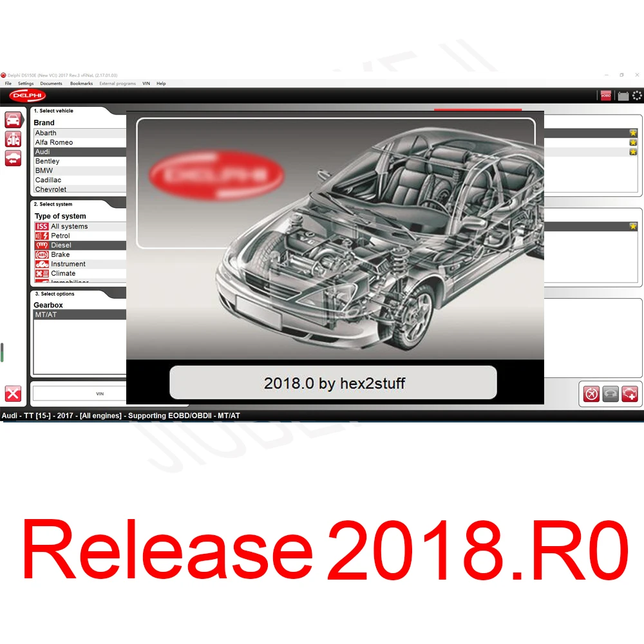Viewport: 644px width, 644px height.
Task: Open the Help menu
Action: tap(161, 83)
